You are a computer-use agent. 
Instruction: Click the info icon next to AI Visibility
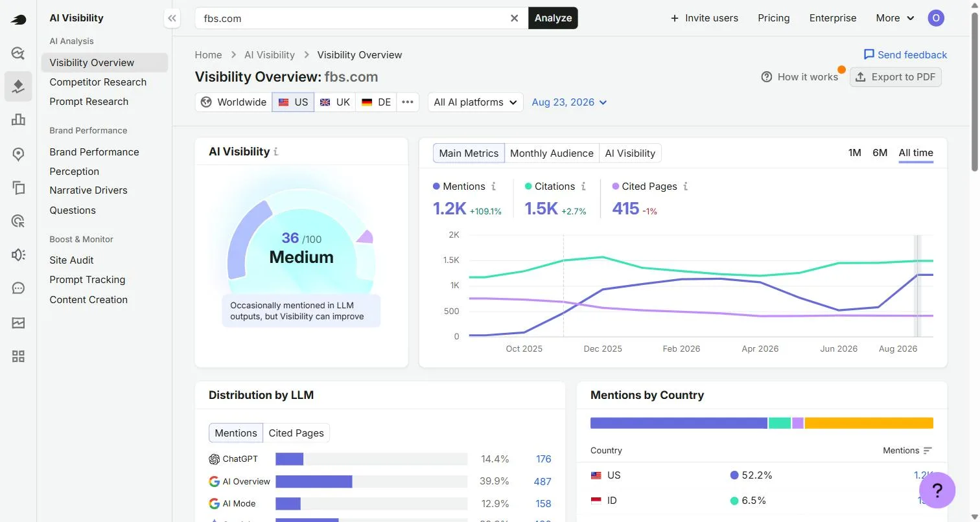pos(276,152)
